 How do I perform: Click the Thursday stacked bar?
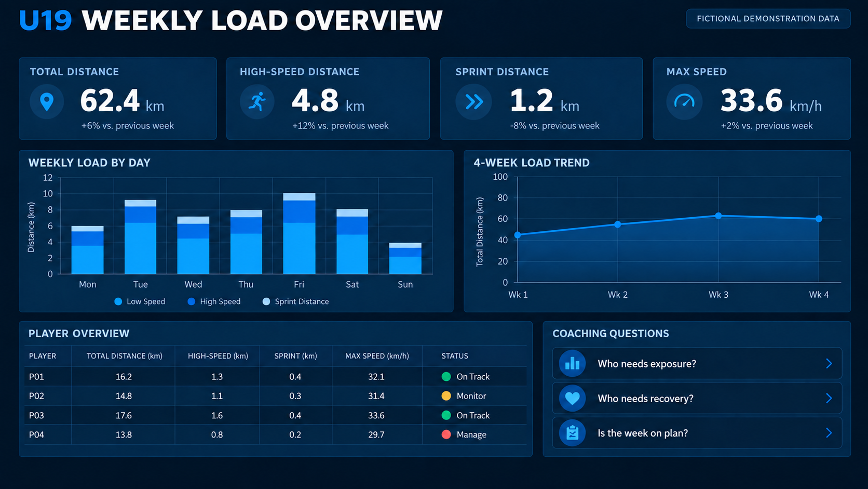[246, 242]
